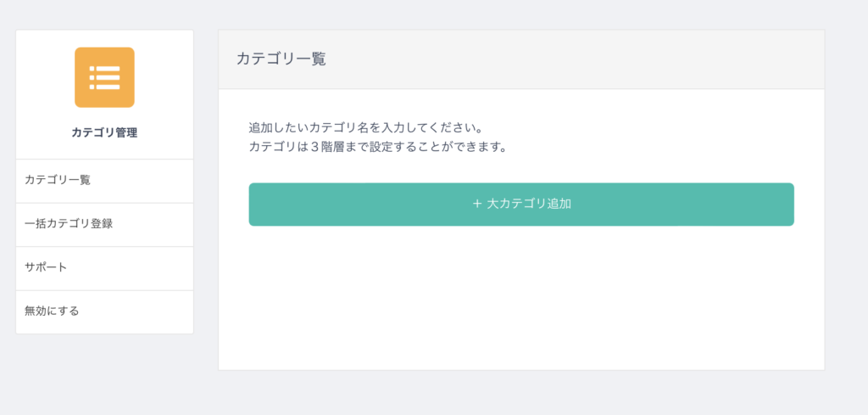Click the 大カテゴリ追加 green button

pyautogui.click(x=521, y=205)
